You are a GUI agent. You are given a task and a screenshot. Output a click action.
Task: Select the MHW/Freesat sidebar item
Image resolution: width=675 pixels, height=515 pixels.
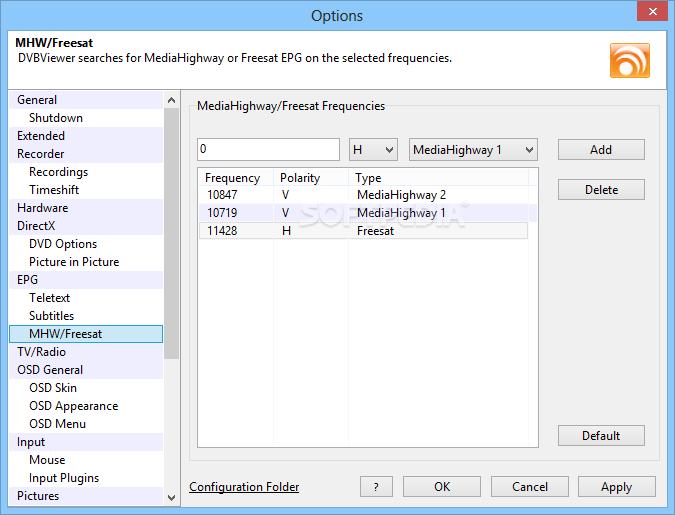click(x=86, y=334)
